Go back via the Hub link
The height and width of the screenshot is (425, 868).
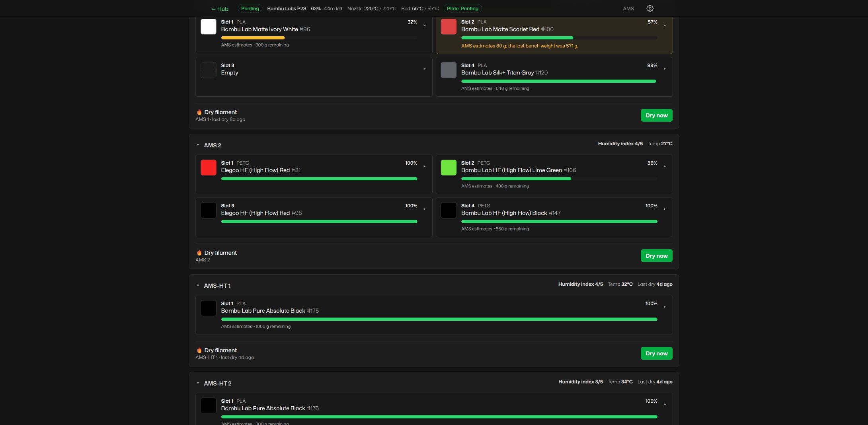pyautogui.click(x=220, y=9)
